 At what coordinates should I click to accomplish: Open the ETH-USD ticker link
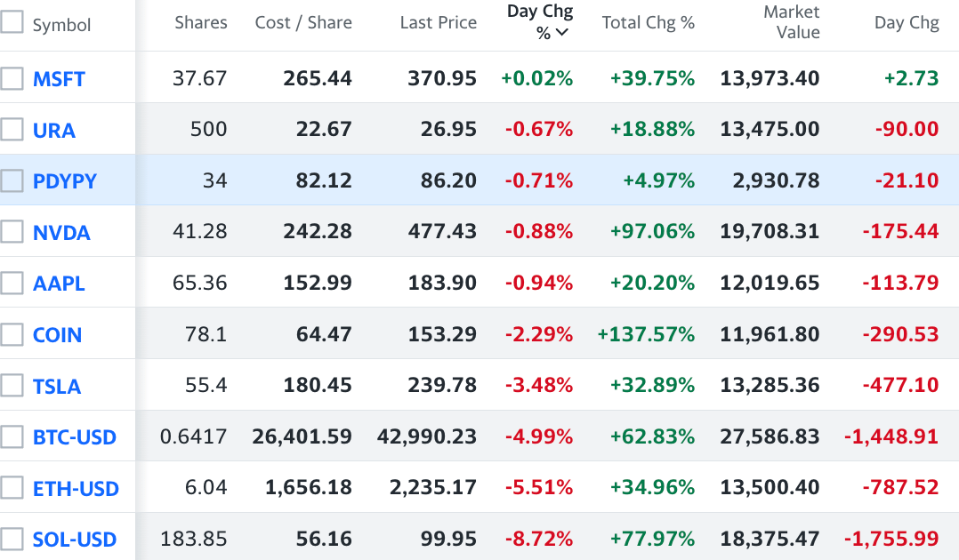pos(76,489)
